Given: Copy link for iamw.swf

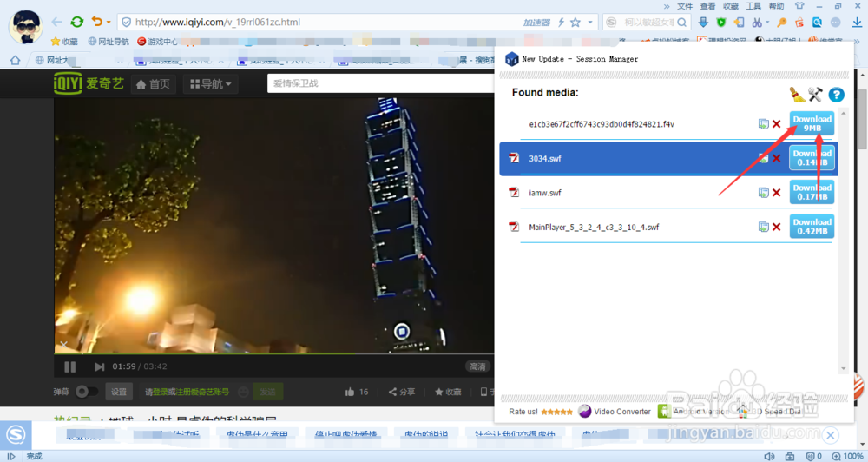Looking at the screenshot, I should click(x=763, y=193).
